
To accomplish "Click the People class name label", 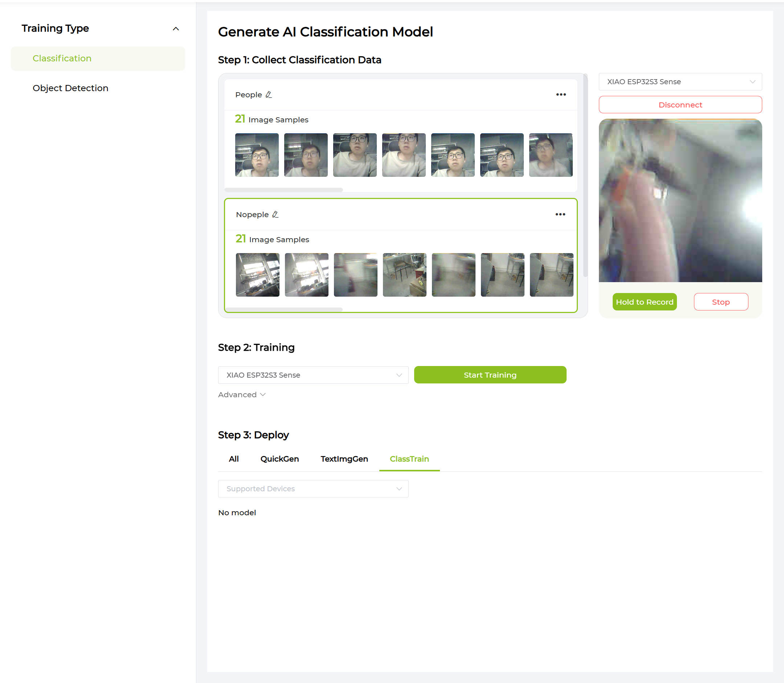I will [248, 94].
